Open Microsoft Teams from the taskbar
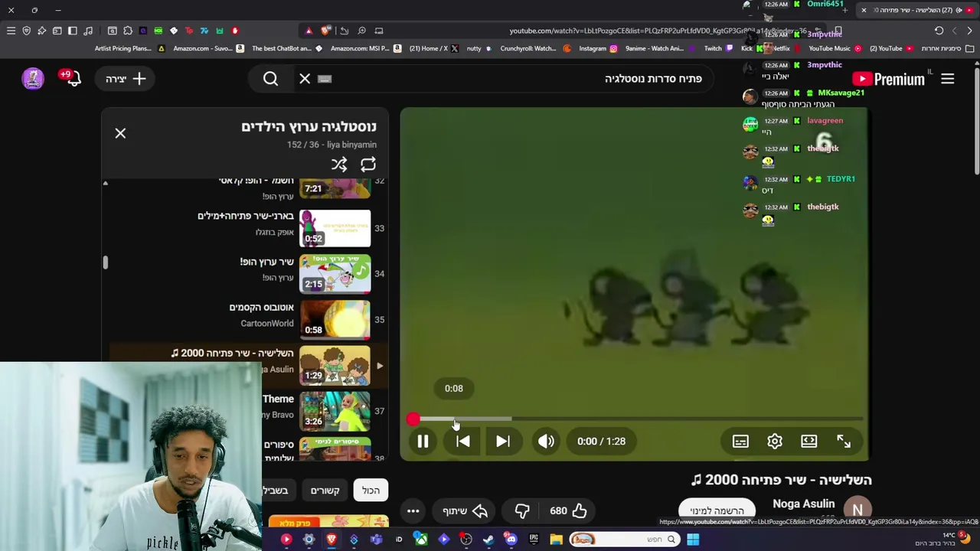This screenshot has width=980, height=551. [376, 540]
